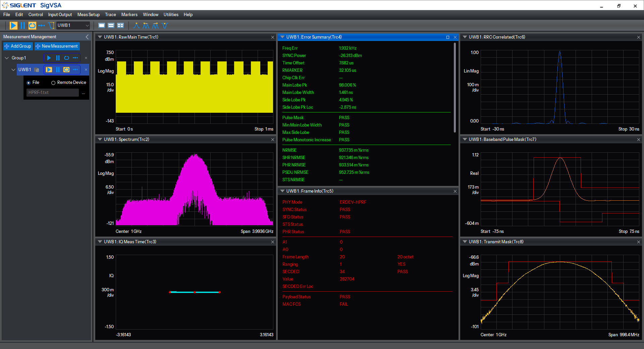Click the Error Summary vertical scrollbar
The image size is (644, 349).
click(455, 87)
